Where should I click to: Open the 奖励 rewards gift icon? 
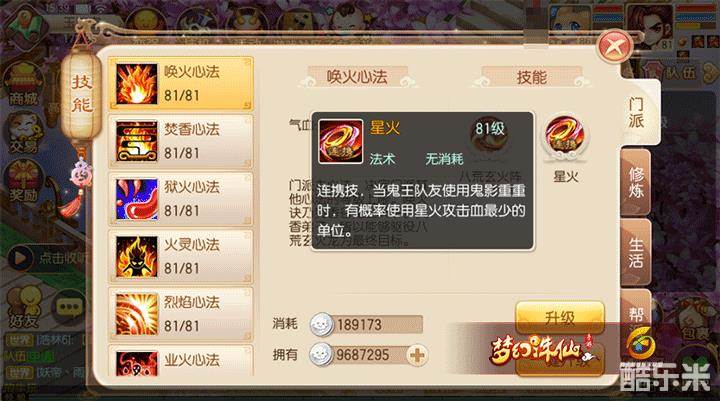pyautogui.click(x=23, y=181)
